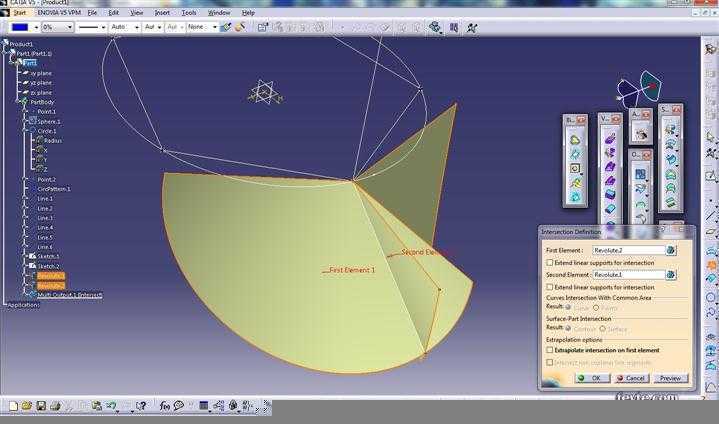Select the Curve result radio button
This screenshot has height=424, width=719.
click(569, 308)
